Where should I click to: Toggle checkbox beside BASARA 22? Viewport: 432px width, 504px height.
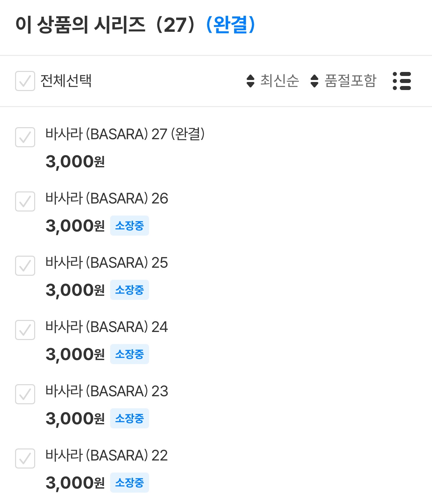[25, 458]
